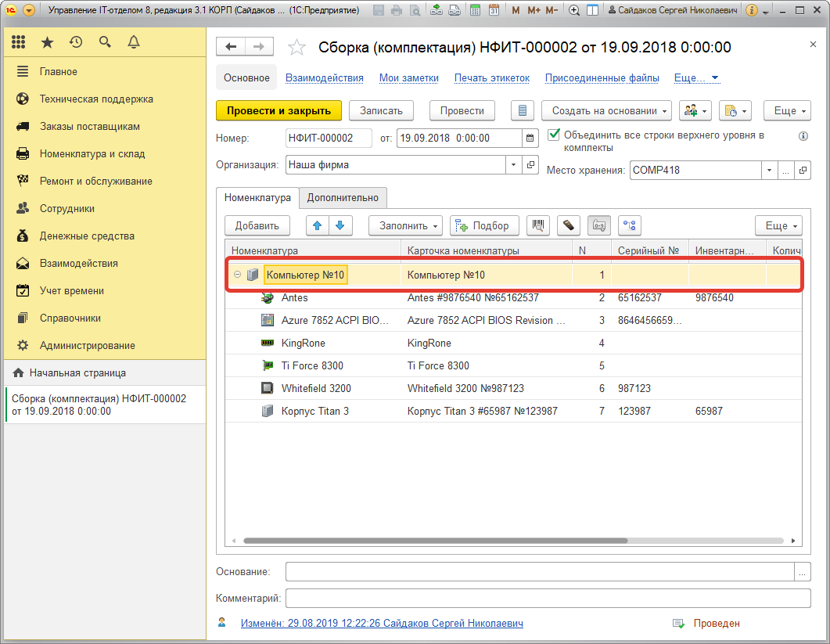The image size is (830, 644).
Task: Open Организация record with its open button
Action: click(530, 164)
